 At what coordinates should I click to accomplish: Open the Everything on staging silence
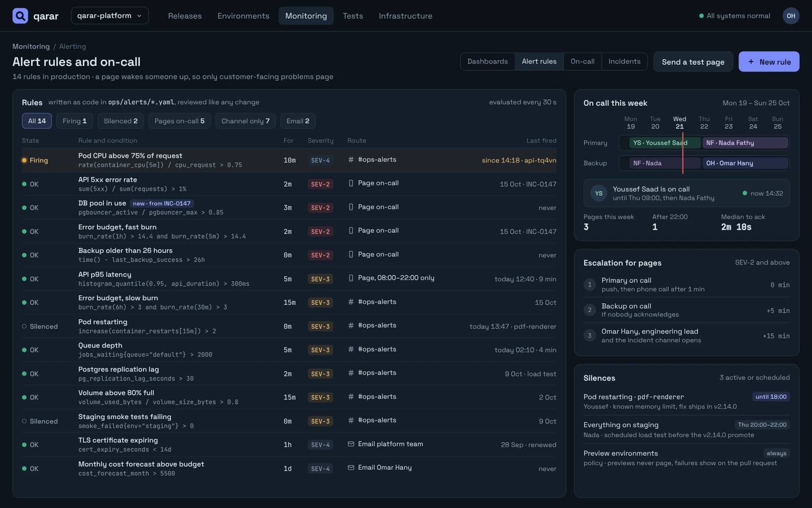click(x=686, y=429)
